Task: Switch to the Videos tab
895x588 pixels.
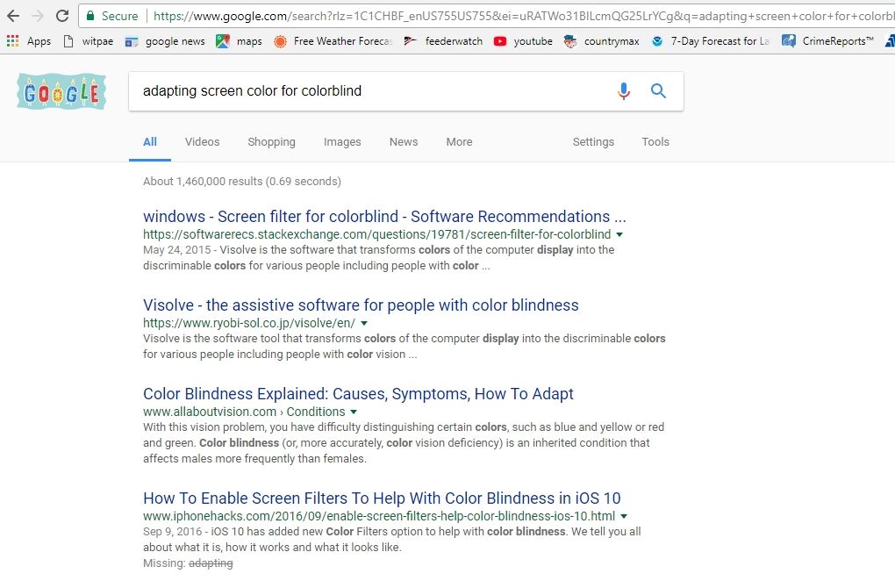Action: tap(202, 141)
